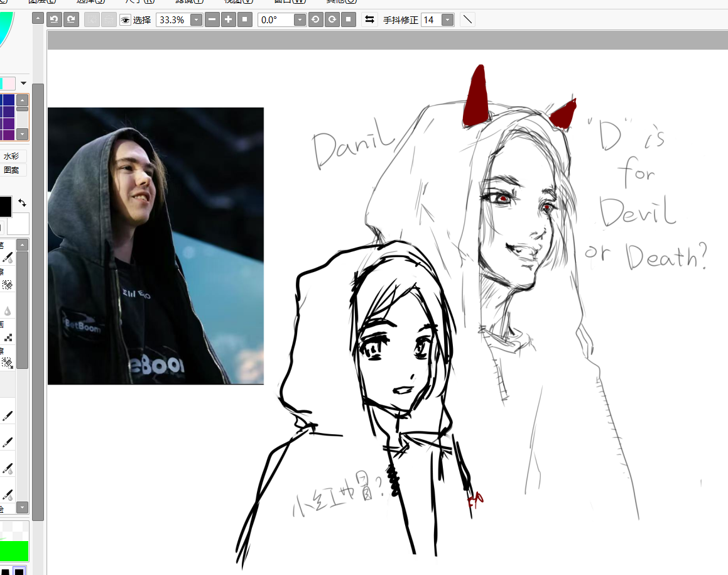The height and width of the screenshot is (575, 728).
Task: Open the 33.3% zoom level dropdown
Action: (196, 20)
